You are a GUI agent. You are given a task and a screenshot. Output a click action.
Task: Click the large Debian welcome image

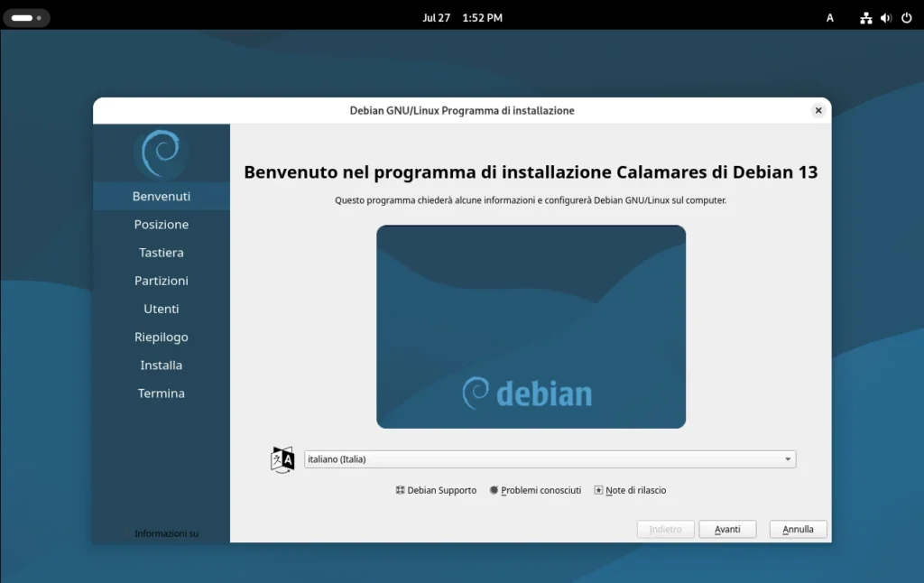pos(531,327)
